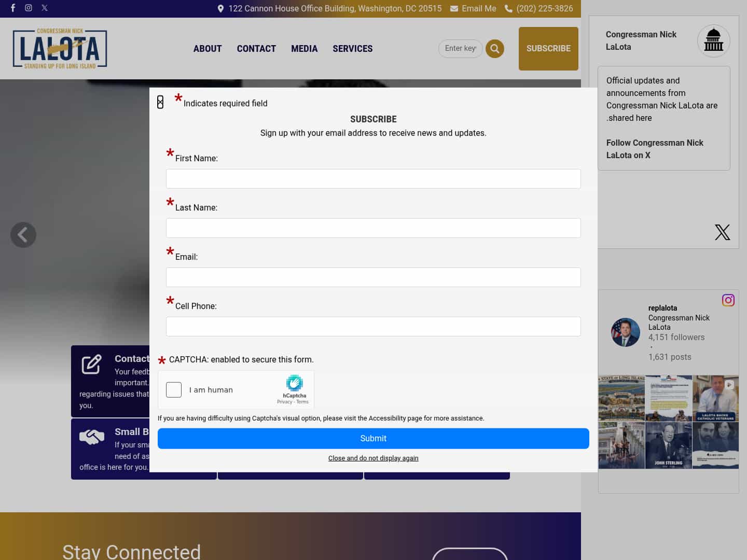Screen dimensions: 747x560
Task: Open the CONTACT menu
Action: click(256, 49)
